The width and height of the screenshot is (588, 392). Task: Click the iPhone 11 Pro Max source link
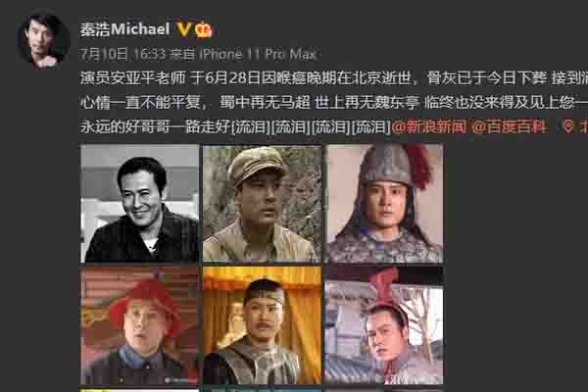[258, 55]
